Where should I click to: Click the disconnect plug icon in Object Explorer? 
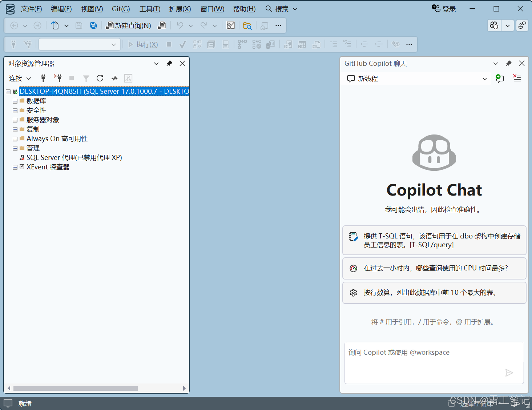[x=58, y=78]
